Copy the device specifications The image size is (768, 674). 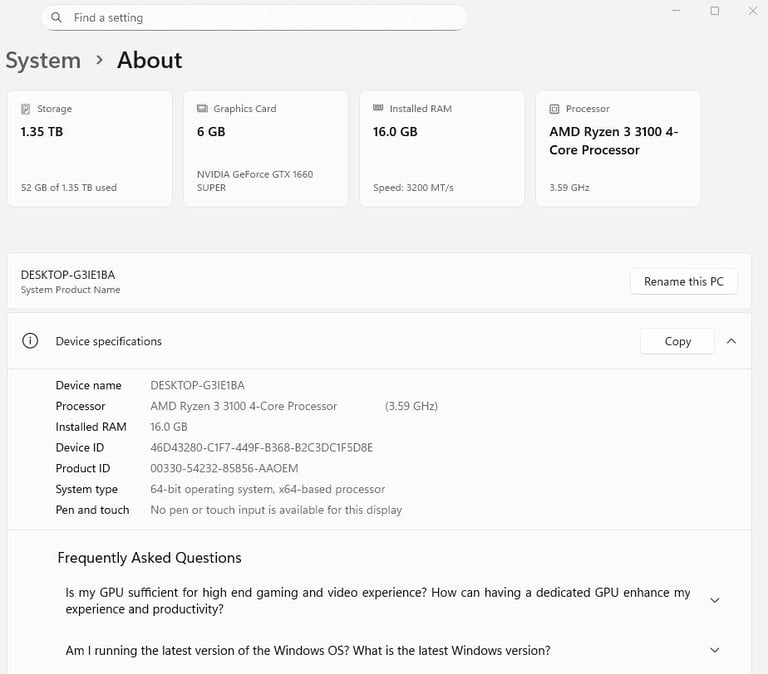pos(677,341)
